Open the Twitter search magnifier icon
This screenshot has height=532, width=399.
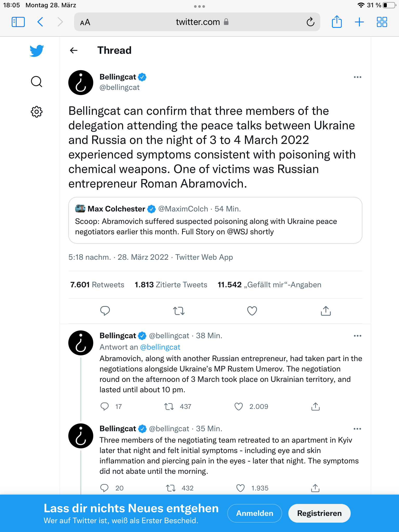click(37, 82)
